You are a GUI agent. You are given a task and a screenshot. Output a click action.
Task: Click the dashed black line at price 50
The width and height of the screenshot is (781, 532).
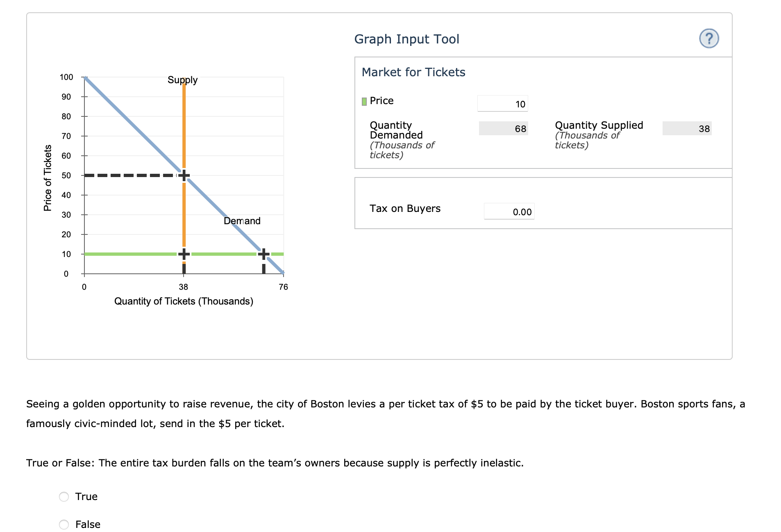tap(131, 175)
